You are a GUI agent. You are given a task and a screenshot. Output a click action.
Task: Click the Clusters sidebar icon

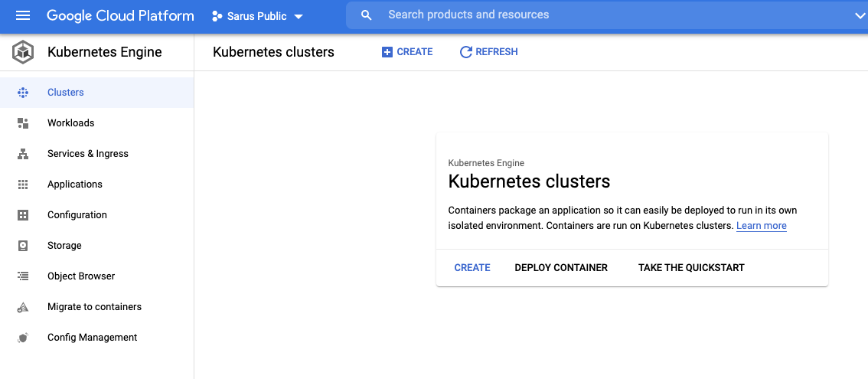coord(23,93)
